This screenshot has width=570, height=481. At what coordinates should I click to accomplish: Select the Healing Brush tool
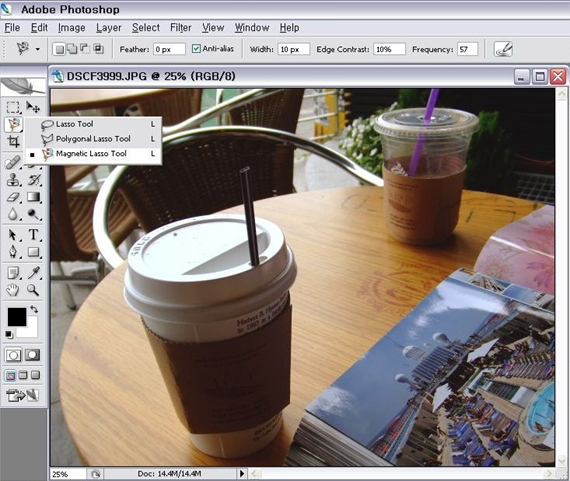pos(13,163)
